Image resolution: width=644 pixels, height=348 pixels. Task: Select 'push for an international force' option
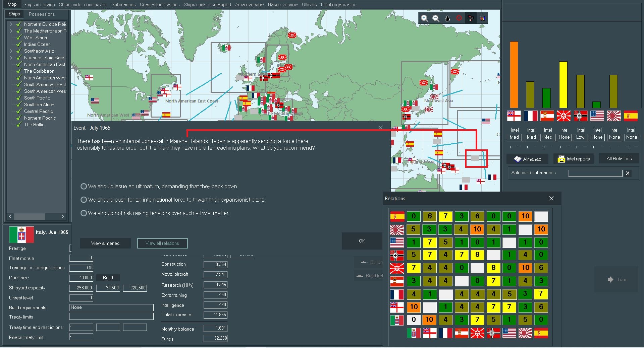pos(84,200)
